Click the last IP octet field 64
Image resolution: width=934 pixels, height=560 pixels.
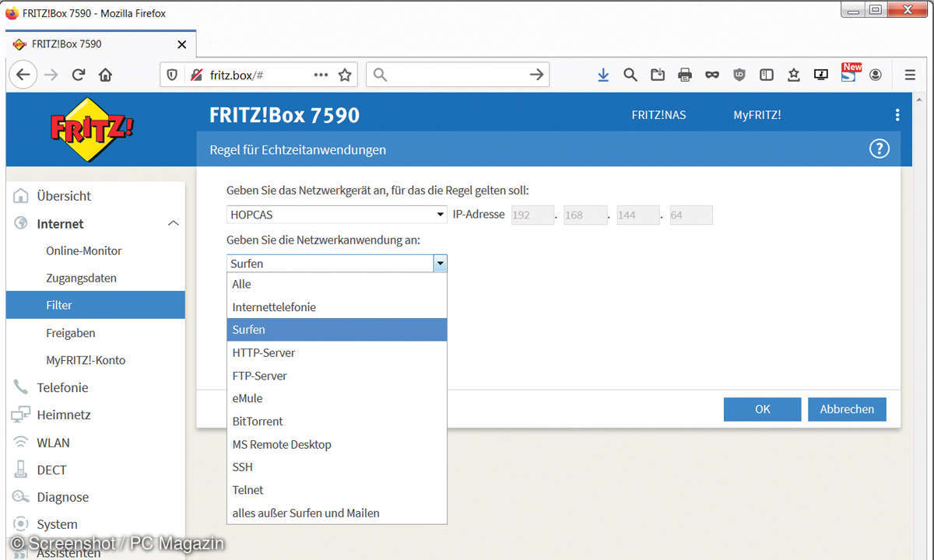click(690, 215)
